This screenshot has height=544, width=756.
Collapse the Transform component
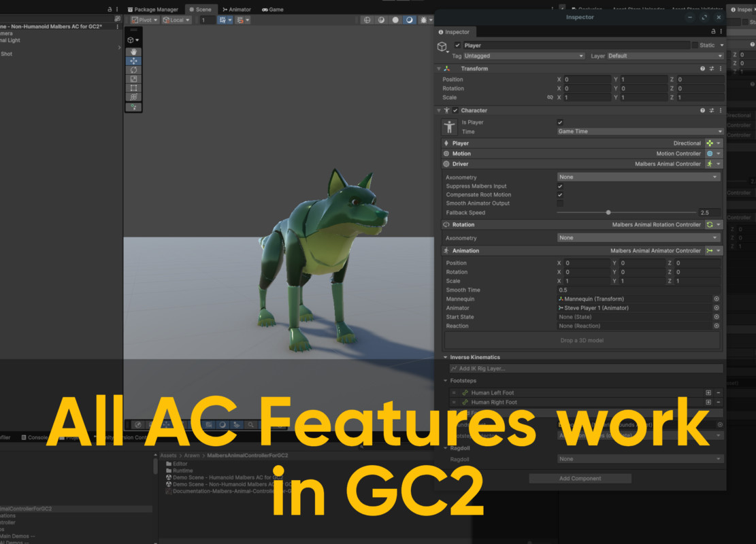439,68
